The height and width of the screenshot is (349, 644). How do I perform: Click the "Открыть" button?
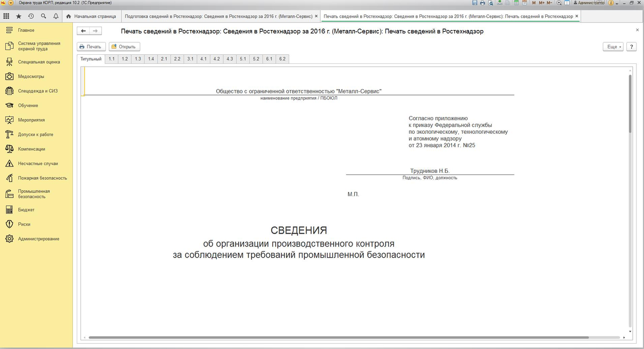tap(125, 46)
